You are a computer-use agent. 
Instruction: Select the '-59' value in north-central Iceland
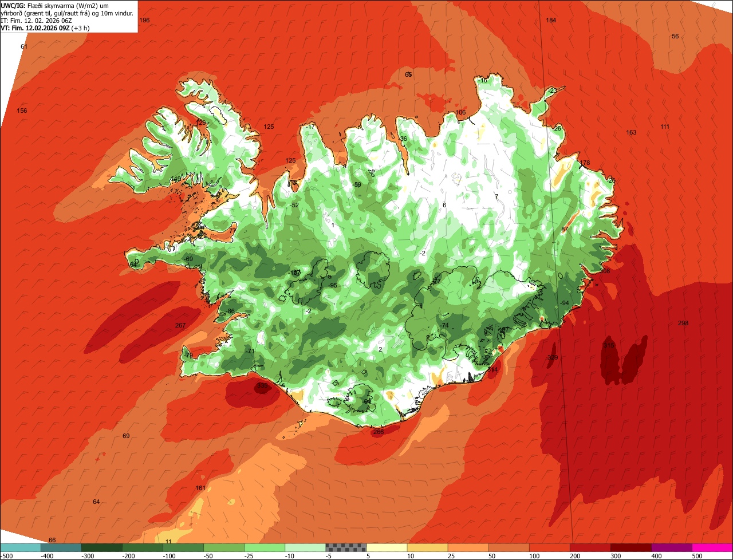pyautogui.click(x=356, y=184)
